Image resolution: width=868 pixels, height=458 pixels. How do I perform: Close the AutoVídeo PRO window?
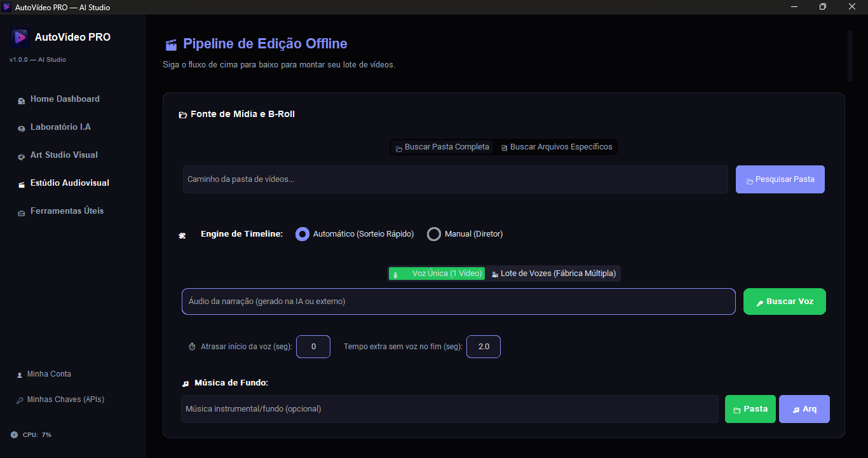853,7
